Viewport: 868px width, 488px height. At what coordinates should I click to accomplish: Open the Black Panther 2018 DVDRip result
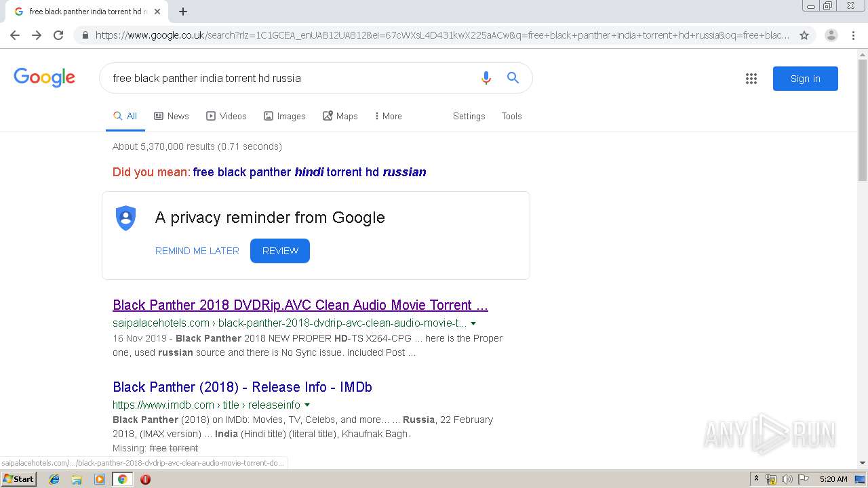300,305
